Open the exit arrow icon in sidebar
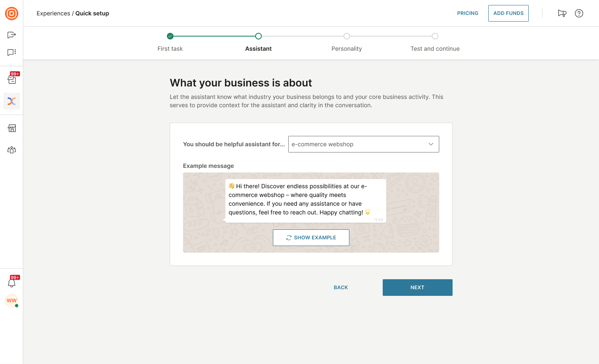Viewport: 599px width, 364px height. click(x=12, y=35)
